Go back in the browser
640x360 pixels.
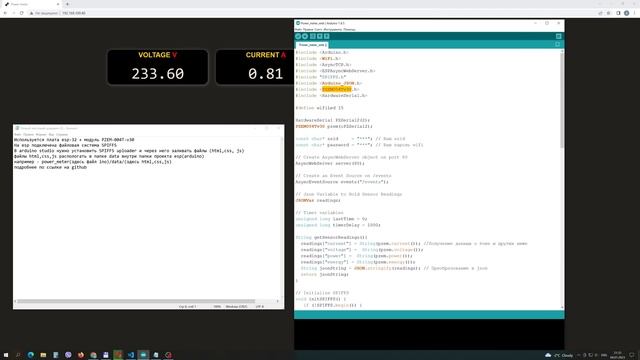(5, 13)
